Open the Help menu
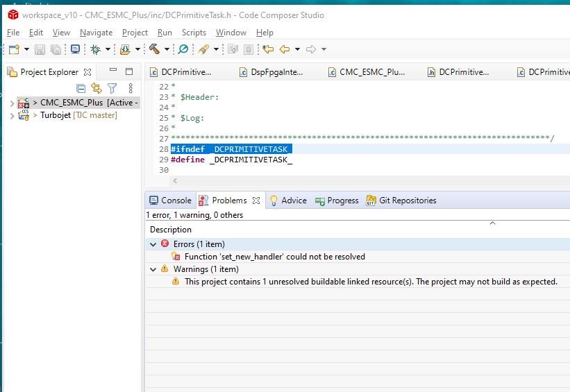 pos(265,33)
